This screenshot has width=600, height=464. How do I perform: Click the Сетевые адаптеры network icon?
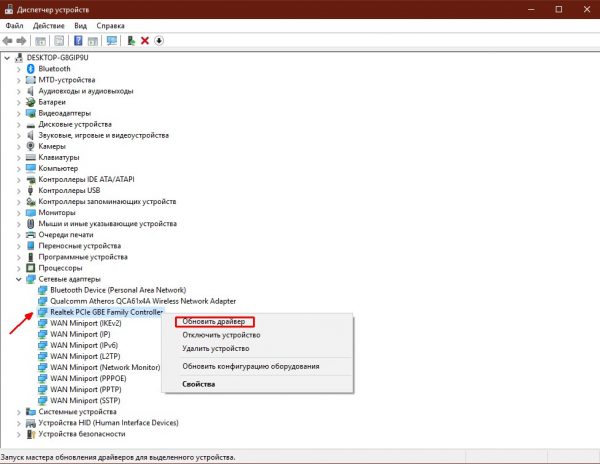(31, 279)
